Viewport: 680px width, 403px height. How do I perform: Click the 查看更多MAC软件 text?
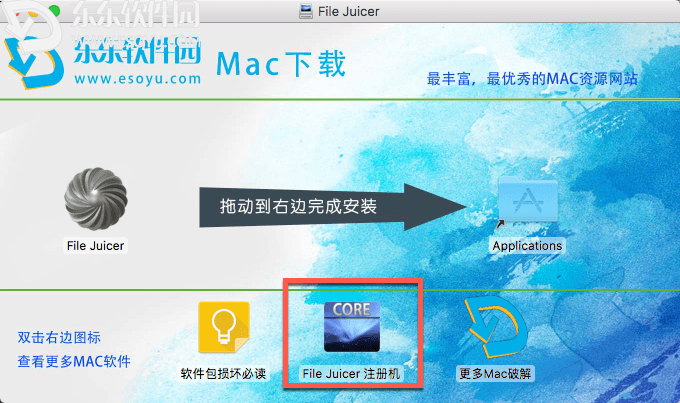74,361
